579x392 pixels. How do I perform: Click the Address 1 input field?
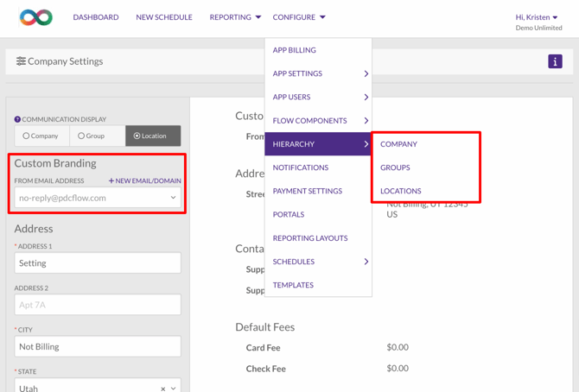click(98, 263)
